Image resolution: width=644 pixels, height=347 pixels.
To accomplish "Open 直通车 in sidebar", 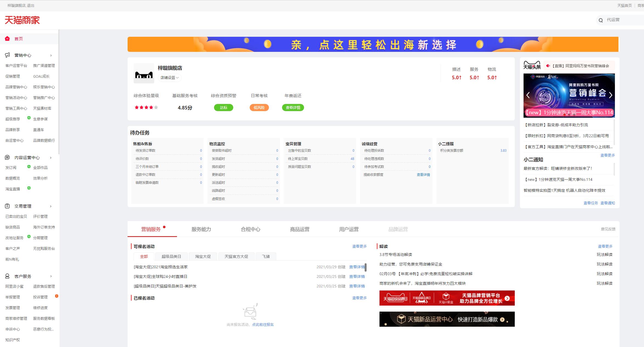I will click(38, 130).
